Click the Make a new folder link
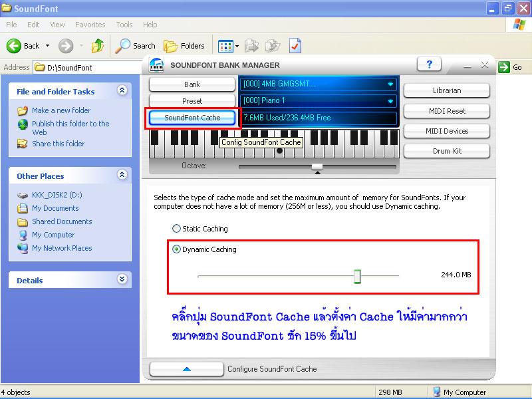532x399 pixels. pyautogui.click(x=61, y=110)
